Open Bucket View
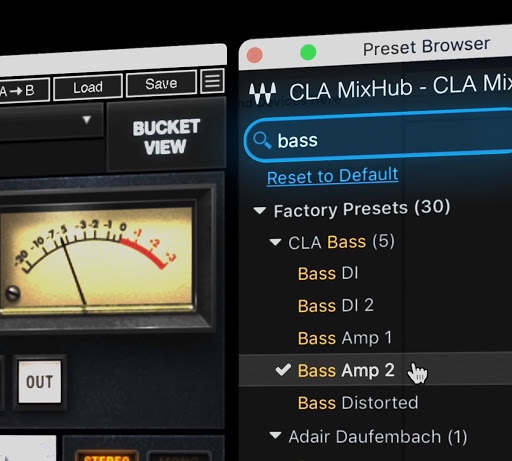This screenshot has height=461, width=512. 166,137
